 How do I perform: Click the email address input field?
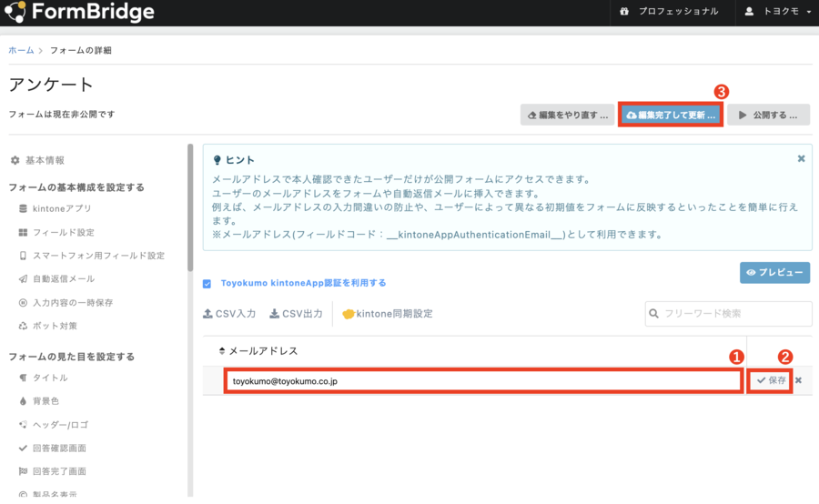coord(483,381)
